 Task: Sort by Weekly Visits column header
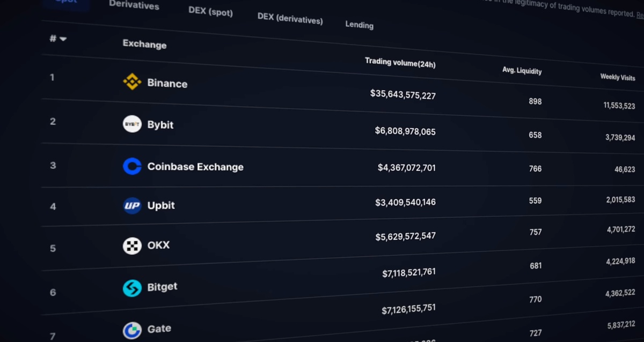[x=618, y=77]
